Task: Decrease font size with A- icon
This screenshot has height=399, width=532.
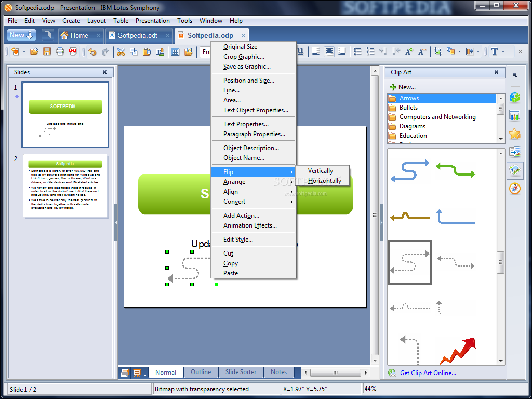Action: pos(422,51)
